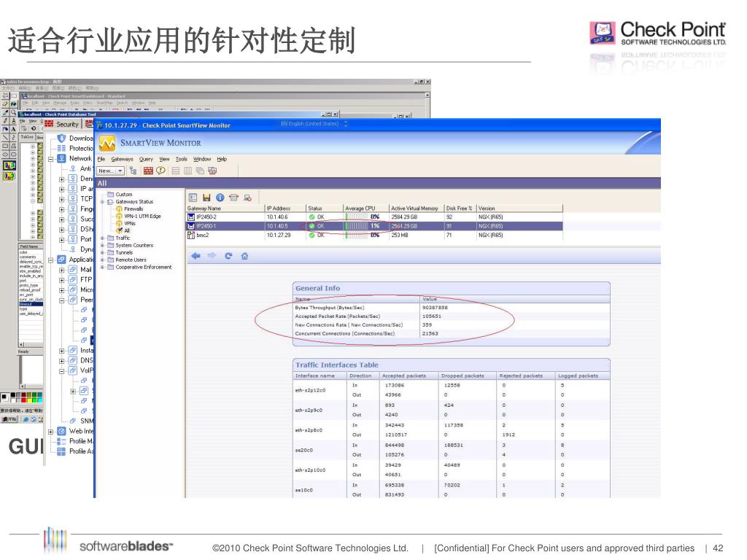
Task: Click the refresh icon in the details pane
Action: tap(228, 256)
